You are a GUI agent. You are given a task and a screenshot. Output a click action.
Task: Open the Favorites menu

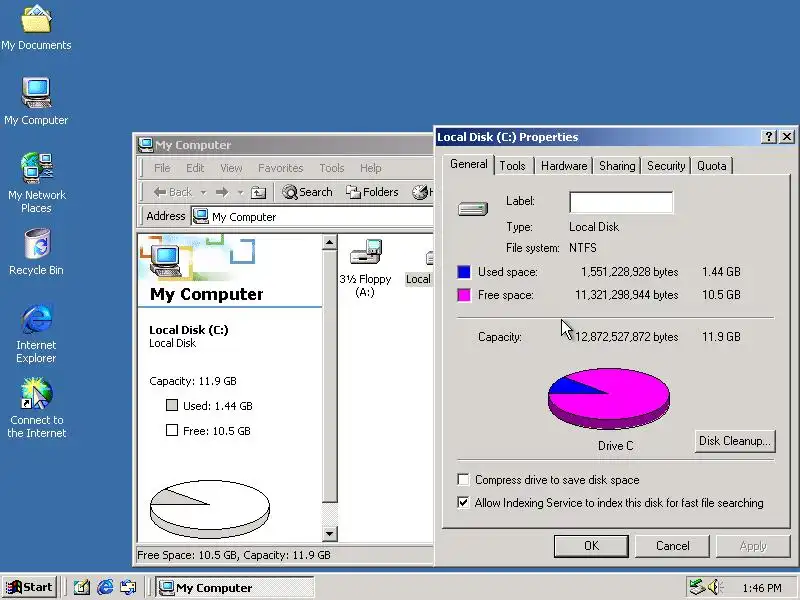(x=281, y=168)
